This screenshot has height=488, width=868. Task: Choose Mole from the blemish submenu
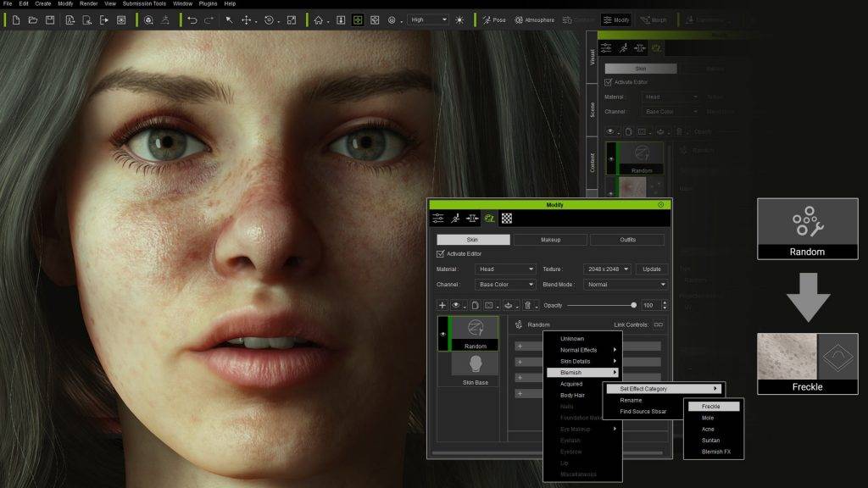[x=708, y=418]
